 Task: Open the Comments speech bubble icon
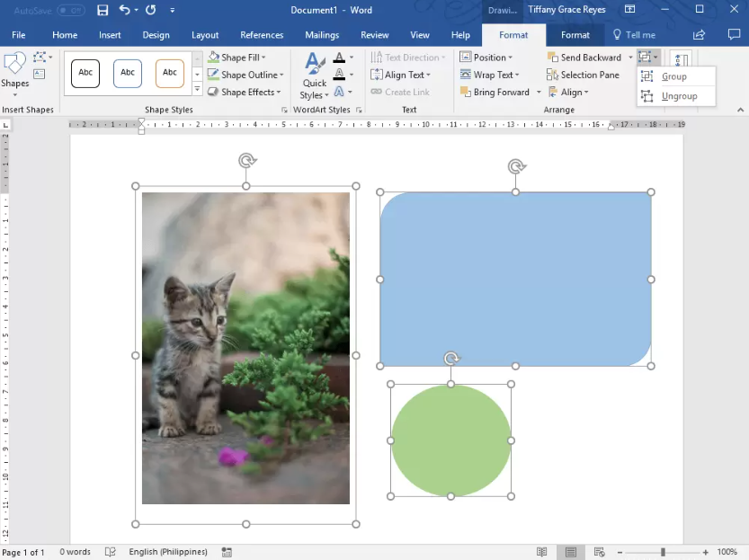pos(734,34)
